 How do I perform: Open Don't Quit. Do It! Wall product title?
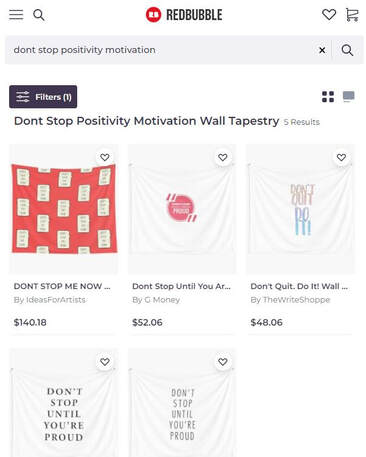299,286
